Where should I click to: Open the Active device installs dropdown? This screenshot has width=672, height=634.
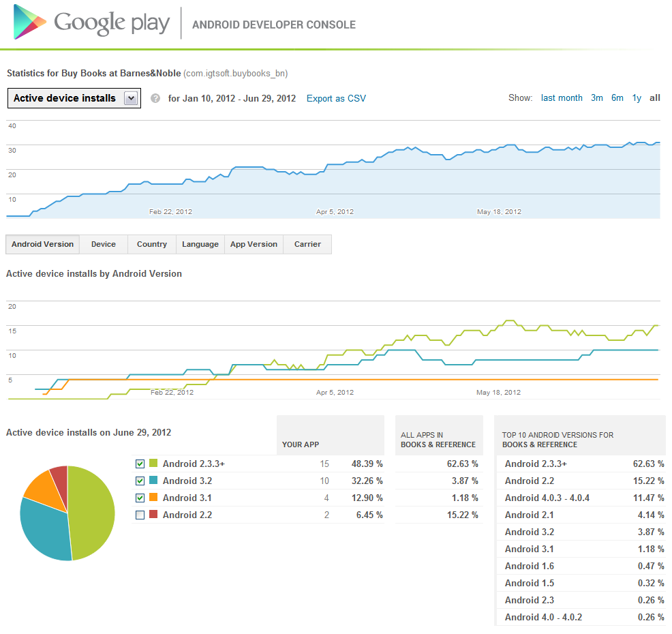point(74,98)
